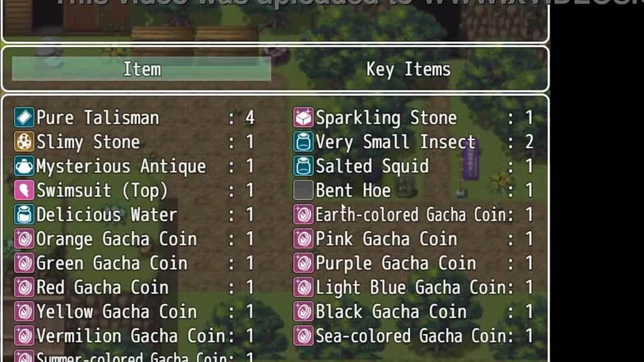Image resolution: width=644 pixels, height=362 pixels.
Task: Open the Key Items tab
Action: click(408, 69)
